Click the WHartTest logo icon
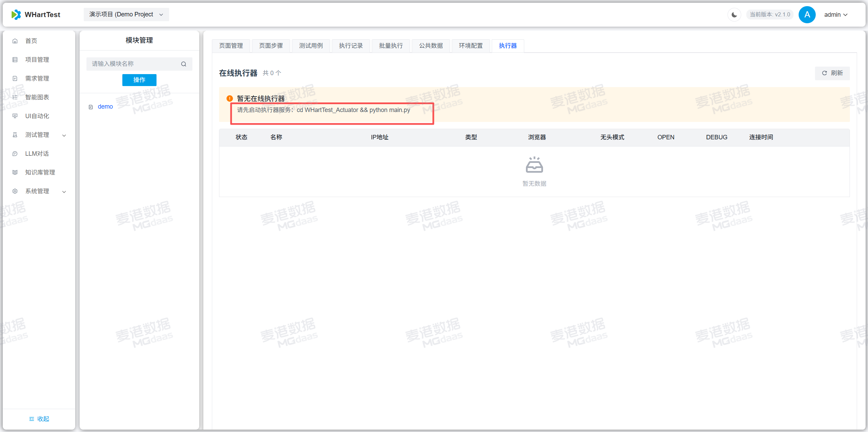Viewport: 868px width, 432px height. (16, 14)
